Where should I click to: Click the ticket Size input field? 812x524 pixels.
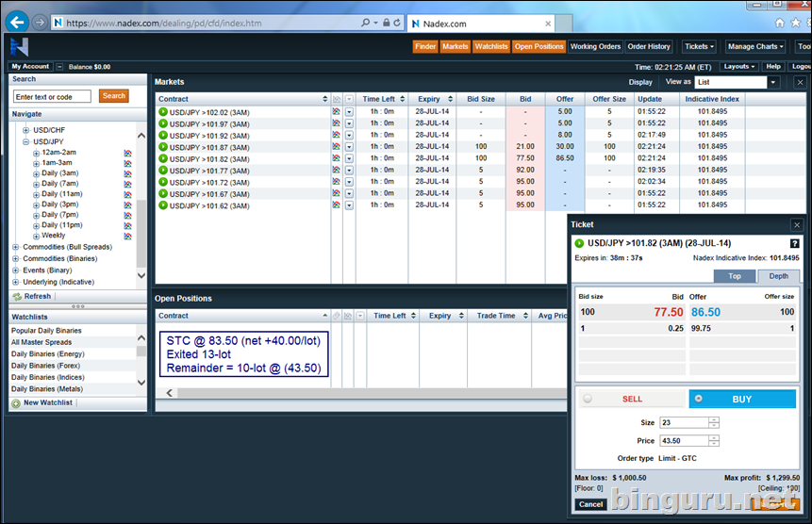coord(684,422)
